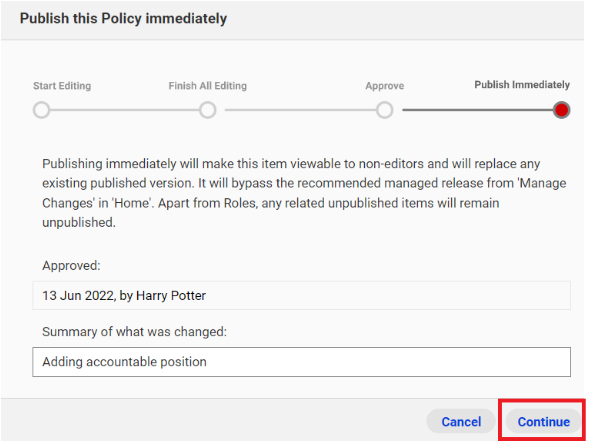Click the 'Approved:' field label
Viewport: 590px width, 446px height.
[x=71, y=266]
